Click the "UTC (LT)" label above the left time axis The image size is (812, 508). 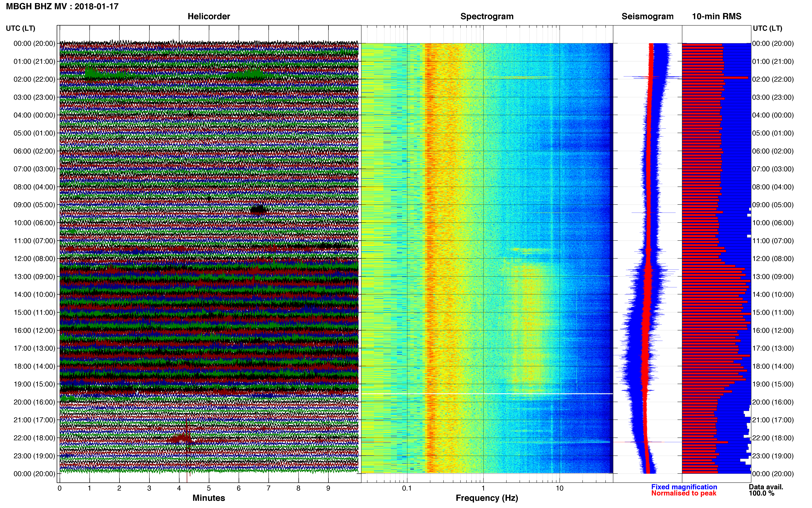pos(21,28)
